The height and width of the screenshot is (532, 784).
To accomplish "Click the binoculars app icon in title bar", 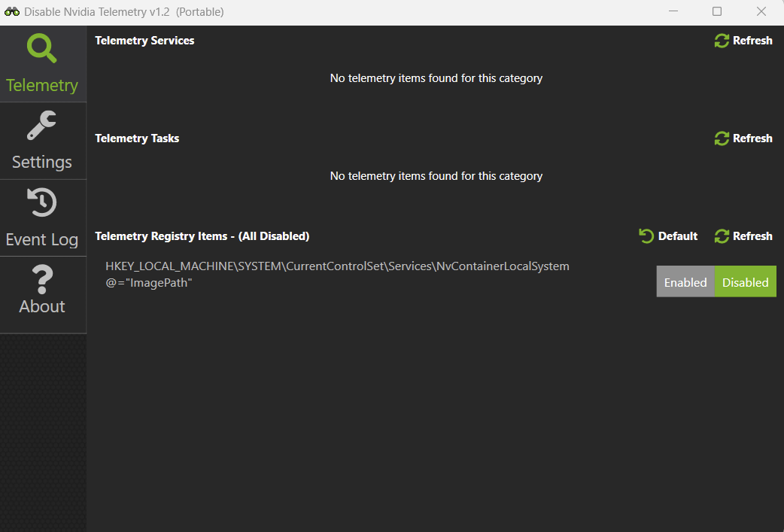I will coord(12,11).
